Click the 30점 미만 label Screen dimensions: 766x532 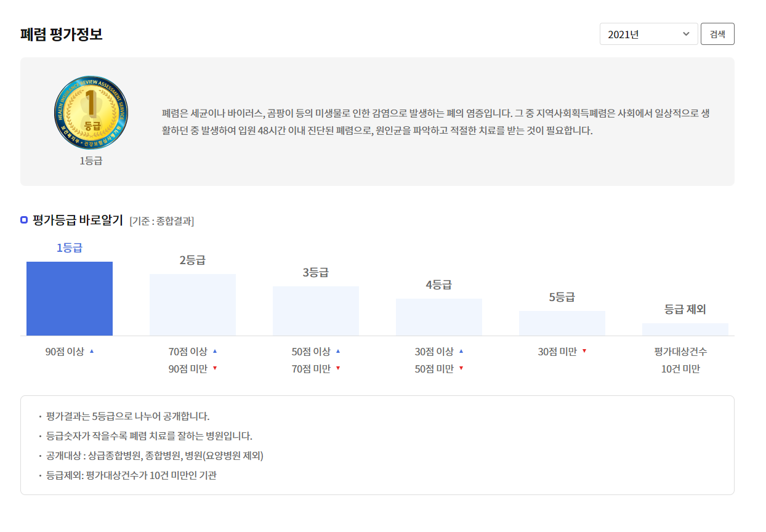coord(557,352)
